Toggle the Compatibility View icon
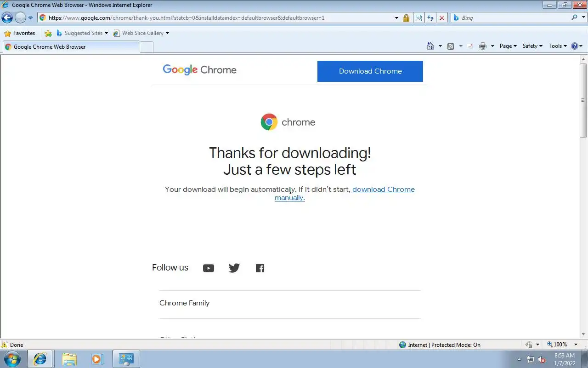Screen dimensions: 588x368 pos(419,18)
